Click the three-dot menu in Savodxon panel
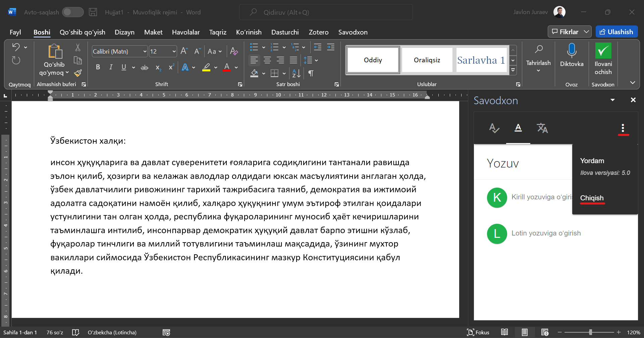The height and width of the screenshot is (338, 644). [623, 128]
